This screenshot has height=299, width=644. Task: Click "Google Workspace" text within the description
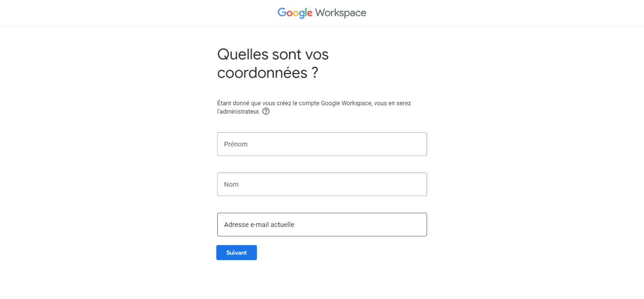coord(346,103)
